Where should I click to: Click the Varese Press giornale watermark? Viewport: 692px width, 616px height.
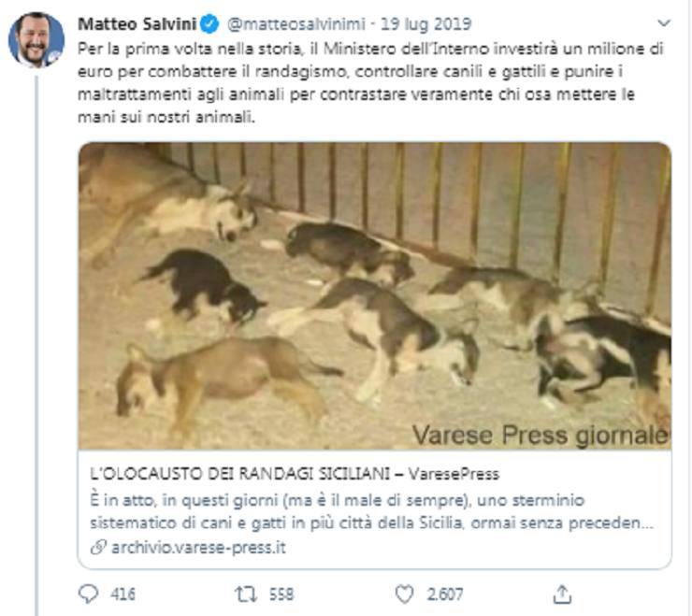[541, 435]
